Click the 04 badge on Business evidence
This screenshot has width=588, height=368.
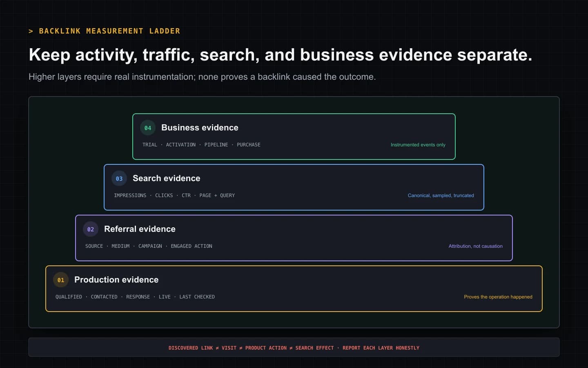(x=148, y=128)
